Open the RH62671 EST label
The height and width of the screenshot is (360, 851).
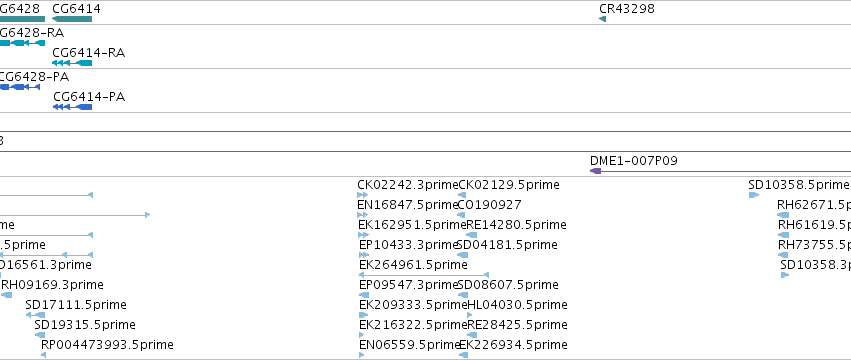(x=814, y=205)
